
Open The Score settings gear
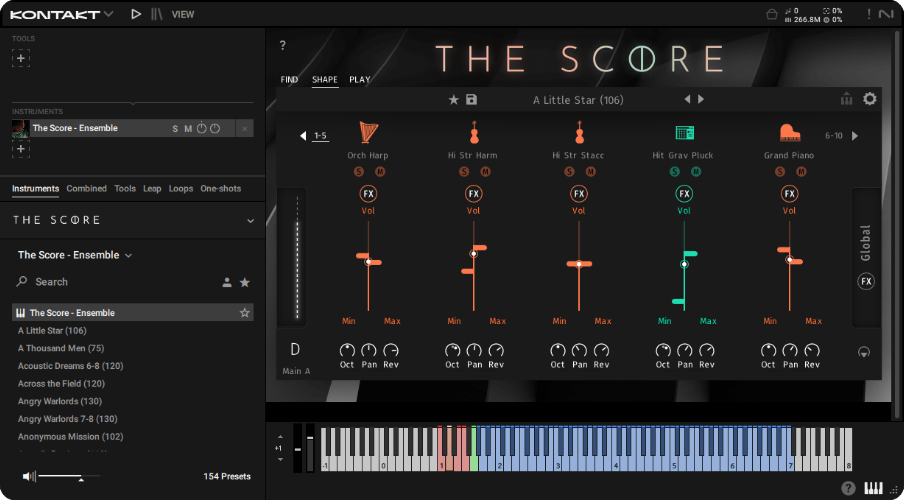click(869, 99)
